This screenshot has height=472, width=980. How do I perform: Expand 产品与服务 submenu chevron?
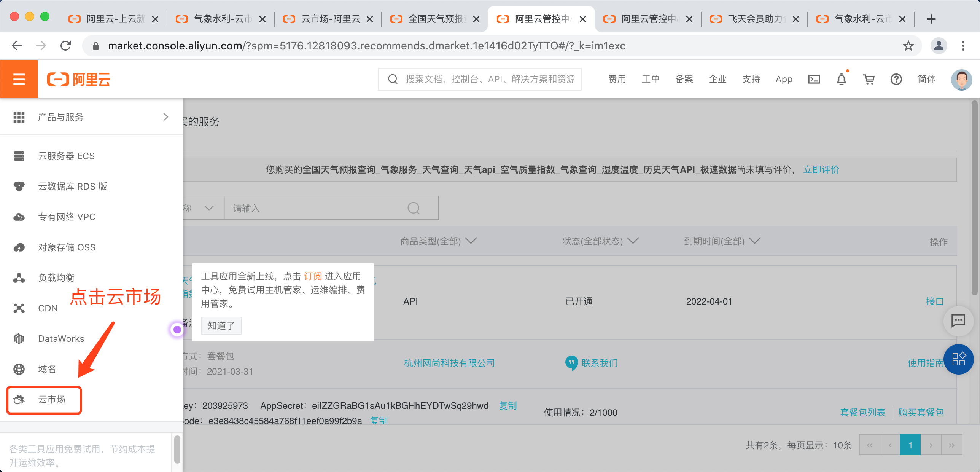[x=165, y=117]
